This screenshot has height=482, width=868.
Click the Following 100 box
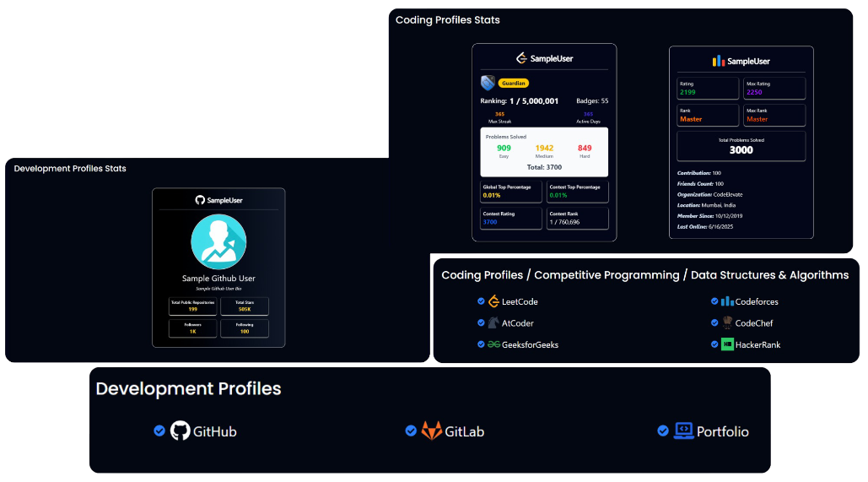(x=244, y=328)
